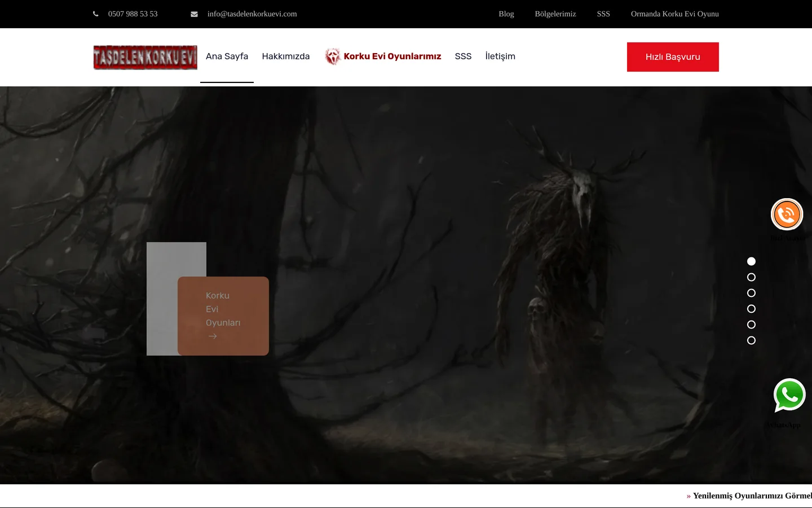The height and width of the screenshot is (508, 812).
Task: Click the phone icon in top bar
Action: tap(96, 14)
